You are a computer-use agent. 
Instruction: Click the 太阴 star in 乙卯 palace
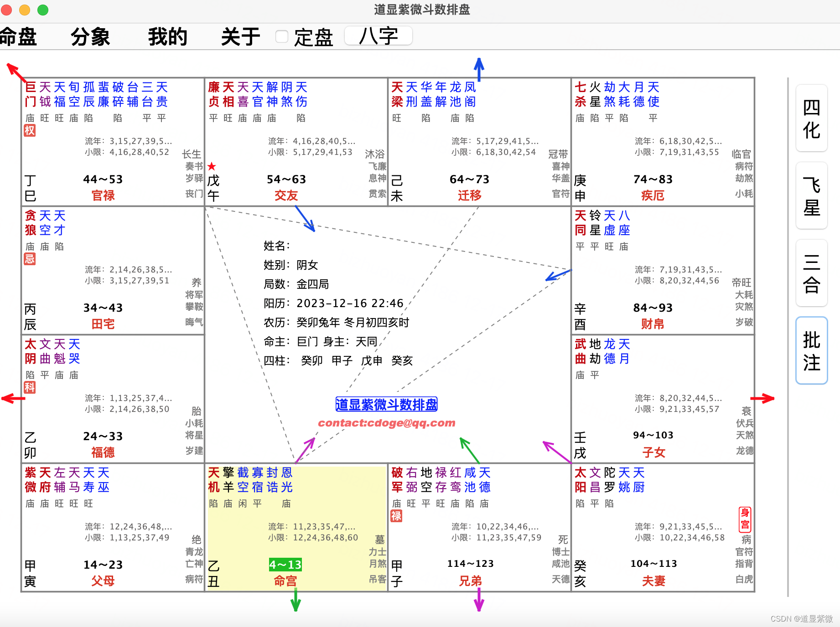(x=31, y=351)
